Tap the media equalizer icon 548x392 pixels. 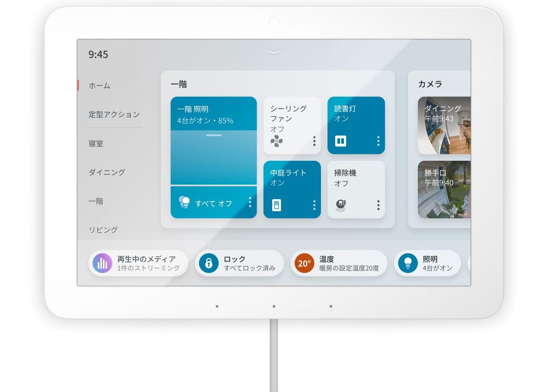[102, 263]
